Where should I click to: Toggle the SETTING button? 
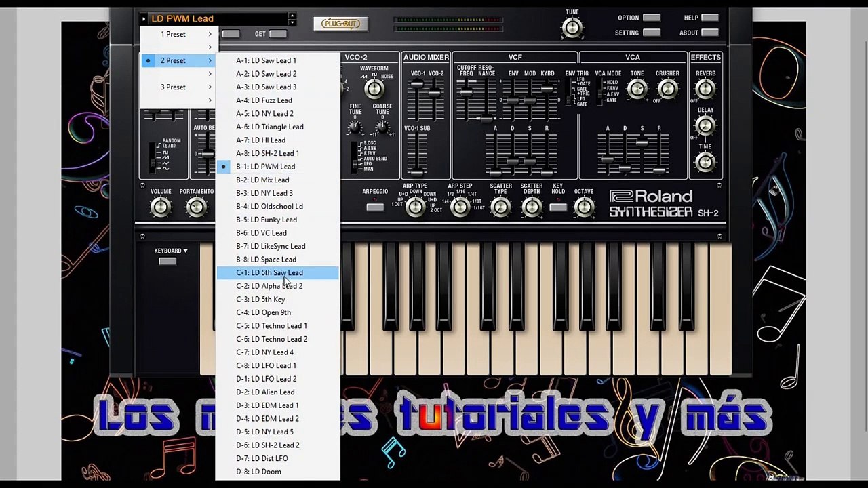coord(652,33)
